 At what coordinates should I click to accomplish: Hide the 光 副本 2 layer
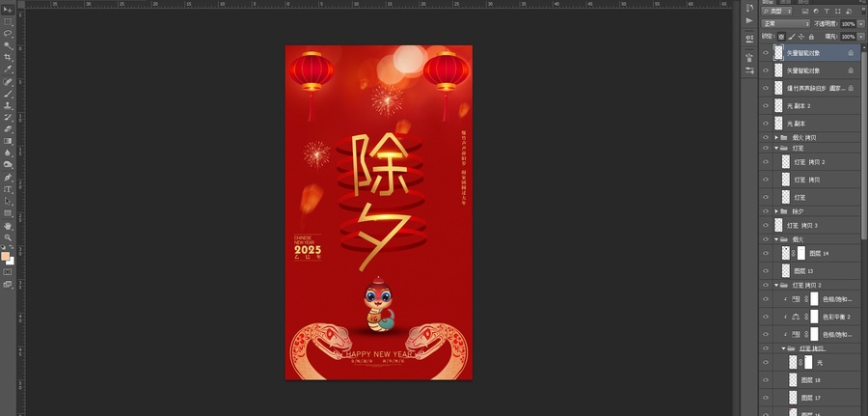(766, 106)
